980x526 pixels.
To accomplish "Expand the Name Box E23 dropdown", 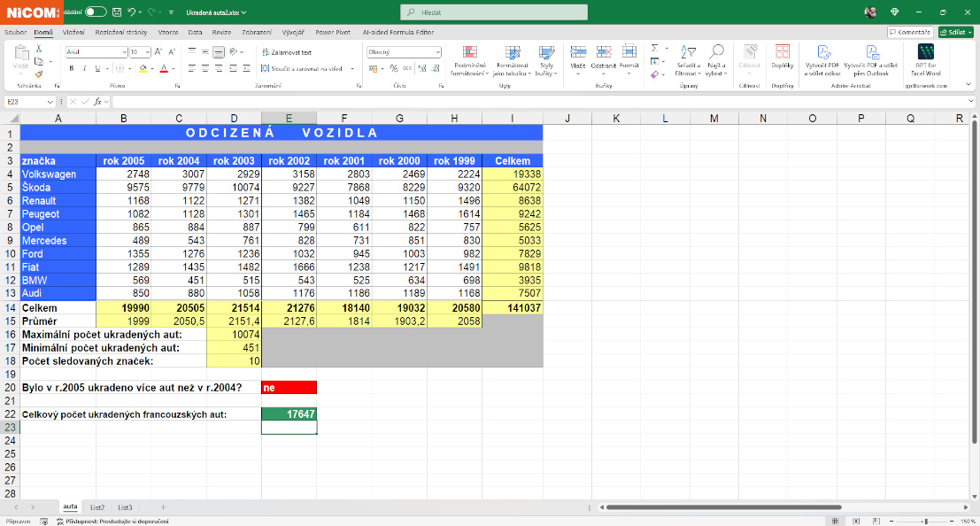I will 50,101.
